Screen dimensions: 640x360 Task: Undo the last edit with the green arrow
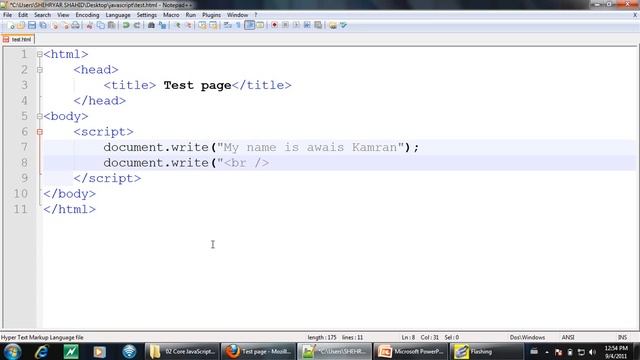pyautogui.click(x=126, y=25)
